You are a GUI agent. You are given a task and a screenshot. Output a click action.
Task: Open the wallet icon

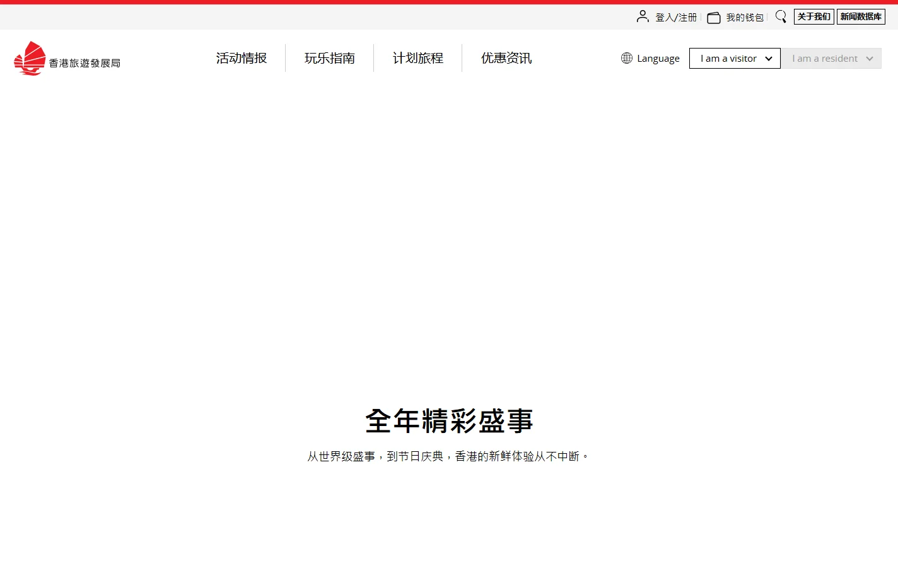tap(714, 18)
